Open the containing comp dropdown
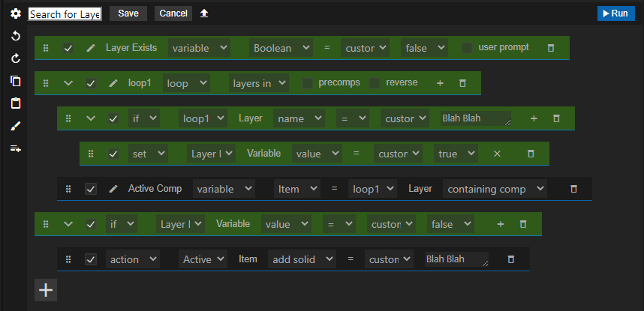This screenshot has width=644, height=311. [x=495, y=189]
